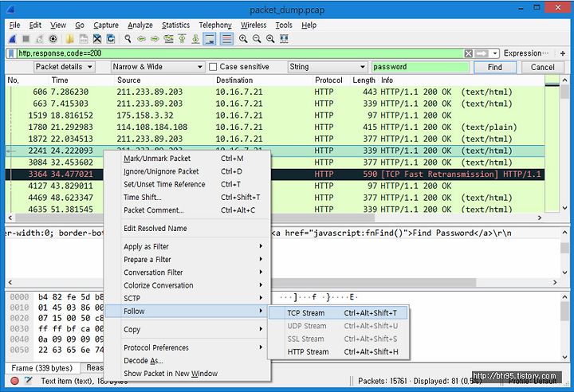Open the capture options gear icon

(53, 39)
